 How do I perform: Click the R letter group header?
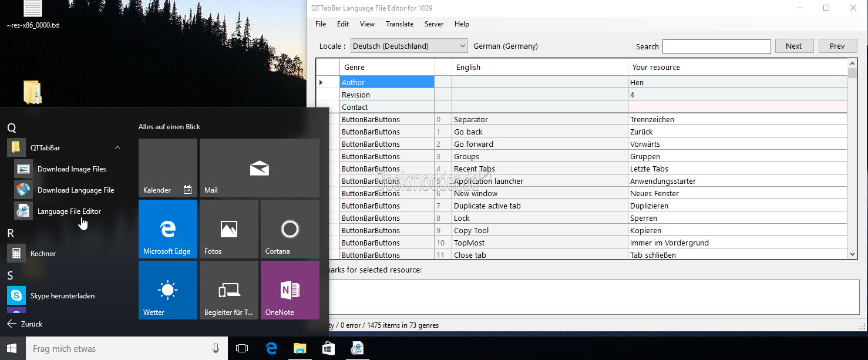pos(11,233)
